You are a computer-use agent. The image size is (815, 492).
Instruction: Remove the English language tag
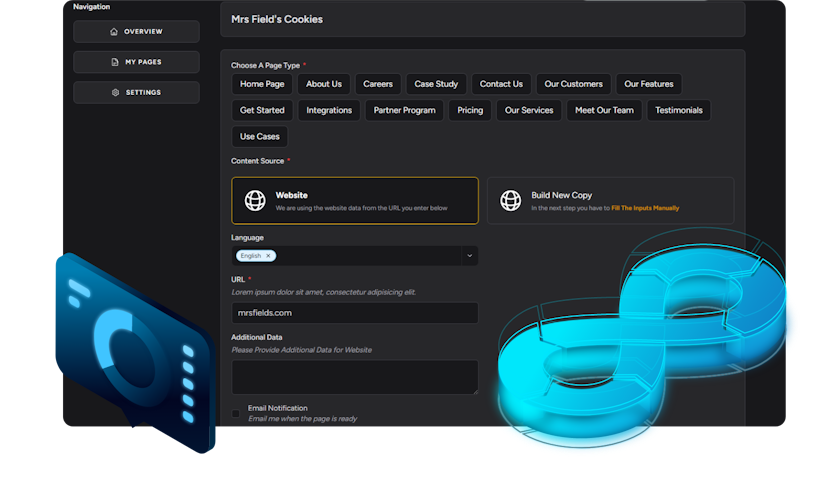[268, 256]
